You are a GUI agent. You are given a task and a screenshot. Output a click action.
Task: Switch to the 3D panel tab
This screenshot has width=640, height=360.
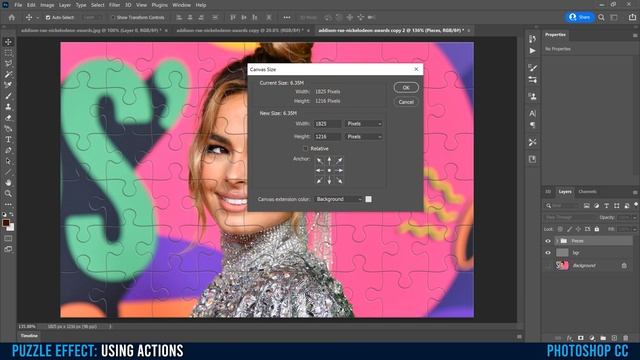(x=548, y=192)
